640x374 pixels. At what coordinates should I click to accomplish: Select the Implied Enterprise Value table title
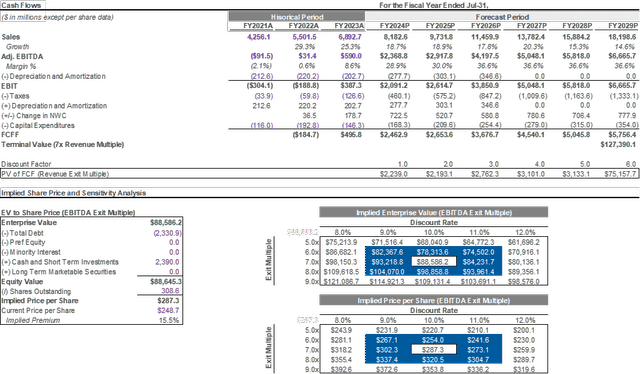tap(434, 212)
